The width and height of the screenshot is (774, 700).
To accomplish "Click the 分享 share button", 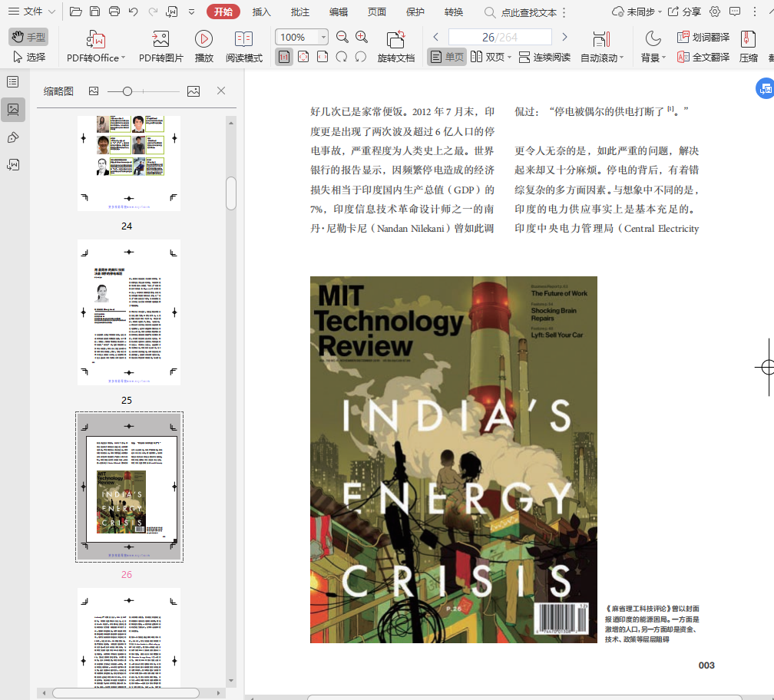I will 684,12.
